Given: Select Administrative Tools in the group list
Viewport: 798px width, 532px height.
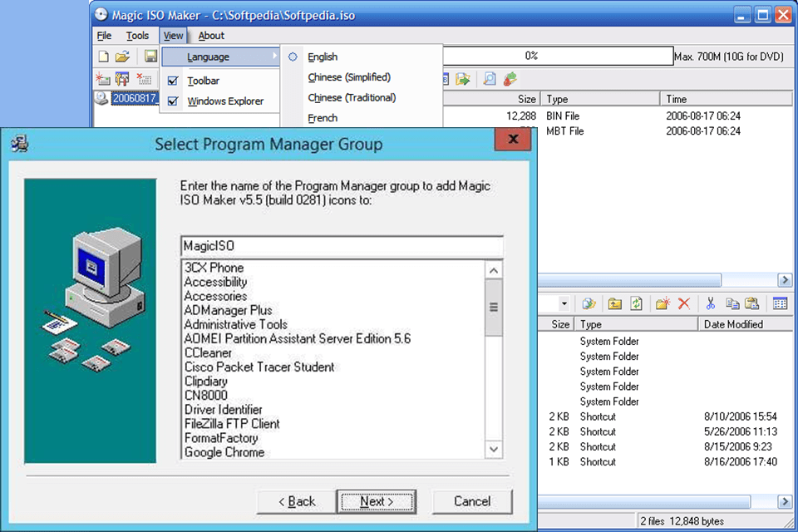Looking at the screenshot, I should coord(235,325).
